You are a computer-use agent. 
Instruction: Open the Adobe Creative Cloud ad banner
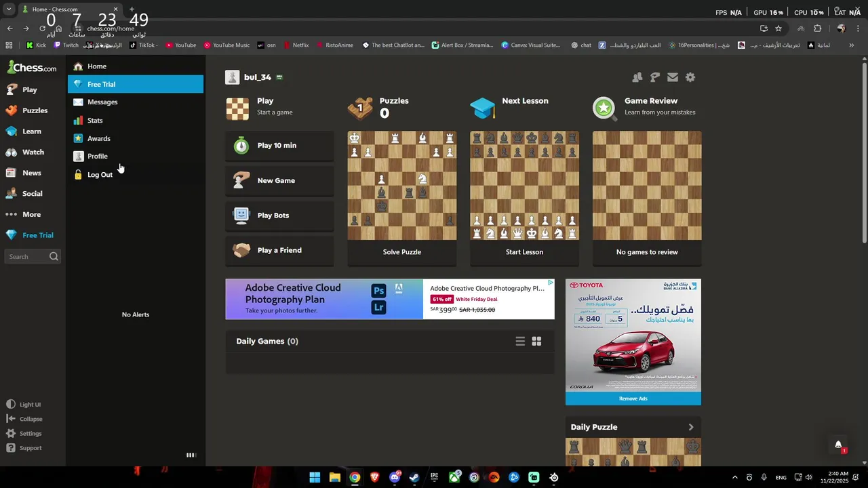pyautogui.click(x=390, y=299)
